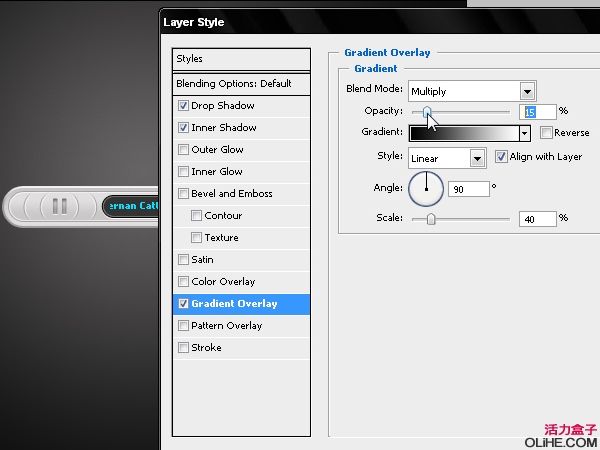
Task: Enable the Outer Glow checkbox
Action: pos(183,149)
